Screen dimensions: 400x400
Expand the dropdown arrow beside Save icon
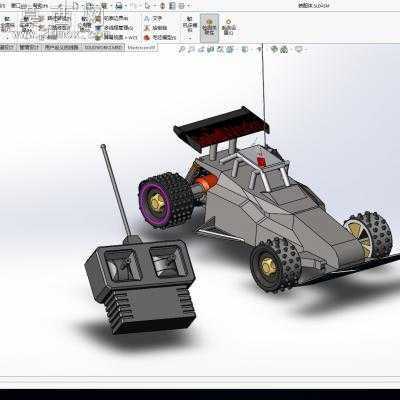pyautogui.click(x=110, y=6)
